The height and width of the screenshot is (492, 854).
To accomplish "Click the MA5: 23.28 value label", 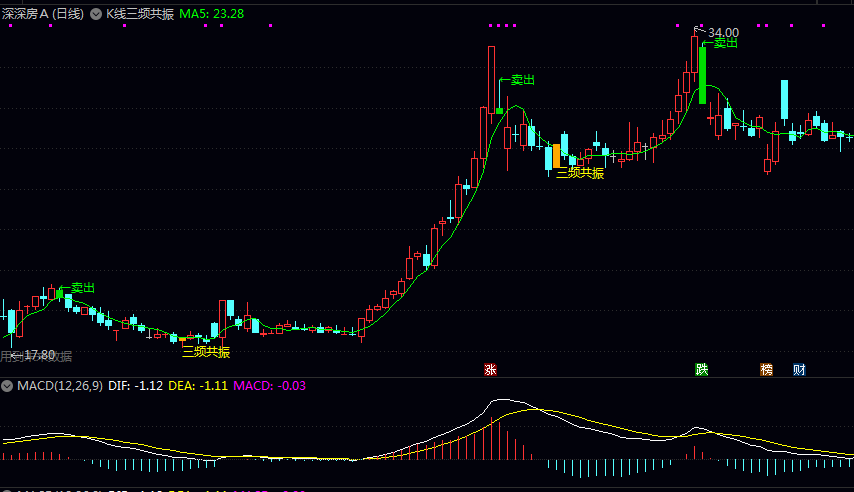I will tap(211, 14).
